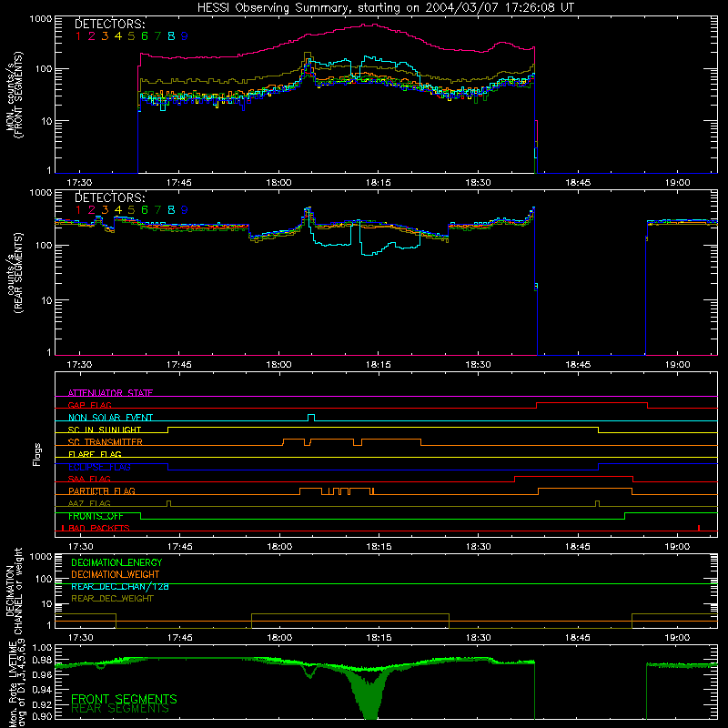Click the PARTICLE_FLAG label
Viewport: 728px width, 728px height.
(x=102, y=490)
